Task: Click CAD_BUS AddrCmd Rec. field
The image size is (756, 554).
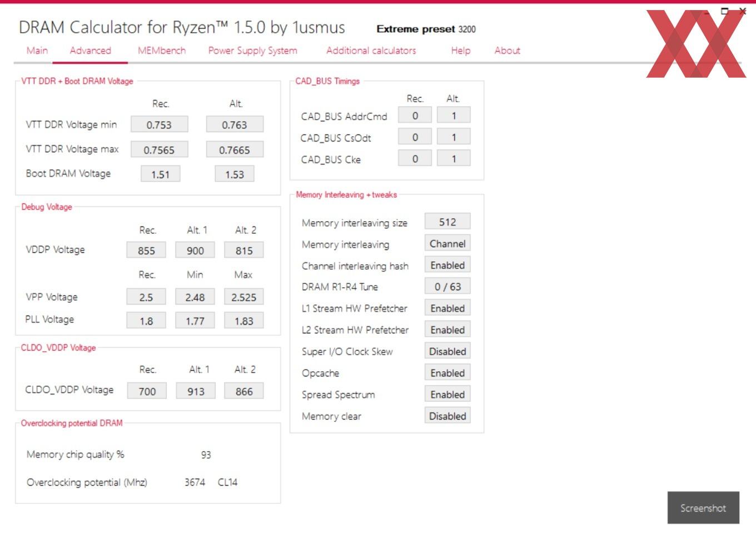Action: point(415,116)
